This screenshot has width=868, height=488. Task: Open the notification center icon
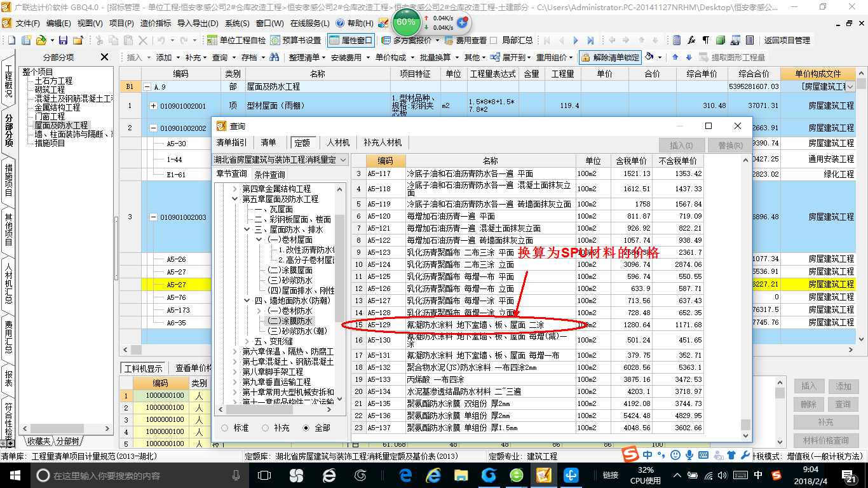pos(850,475)
